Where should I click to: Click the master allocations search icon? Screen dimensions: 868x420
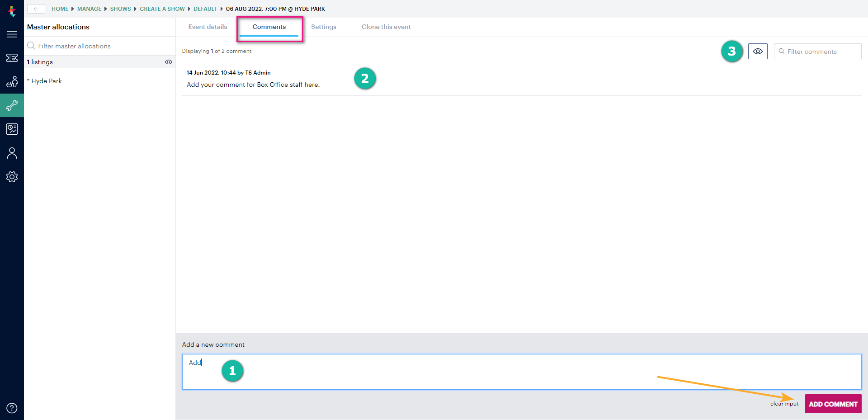pos(31,46)
